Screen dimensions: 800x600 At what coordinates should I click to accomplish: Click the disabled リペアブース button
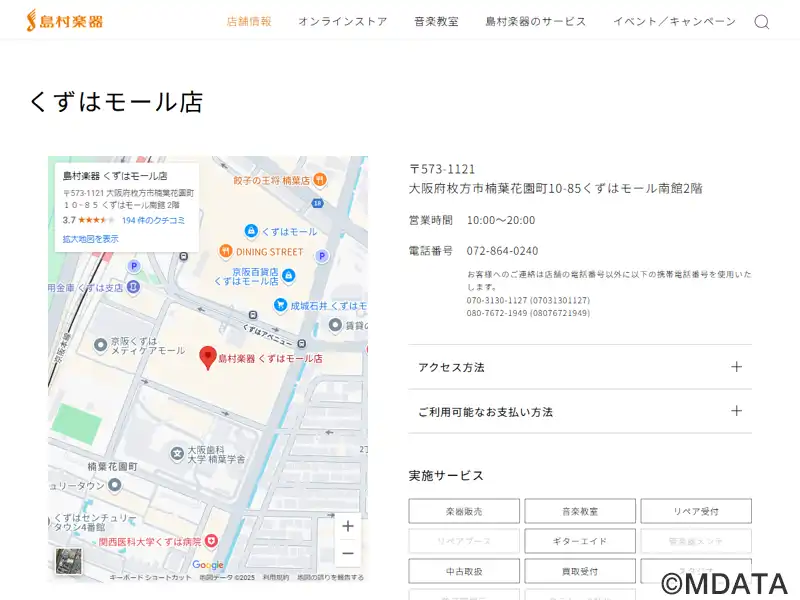pos(464,541)
